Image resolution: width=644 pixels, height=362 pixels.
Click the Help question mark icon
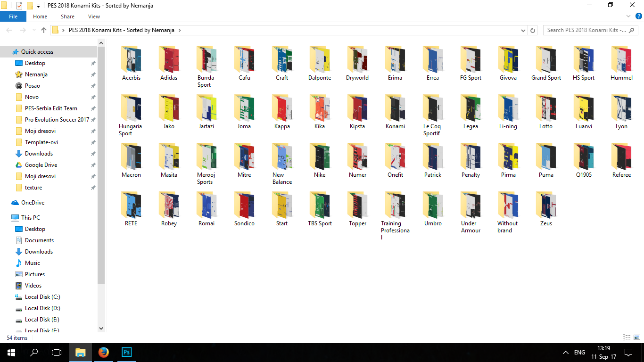coord(639,16)
